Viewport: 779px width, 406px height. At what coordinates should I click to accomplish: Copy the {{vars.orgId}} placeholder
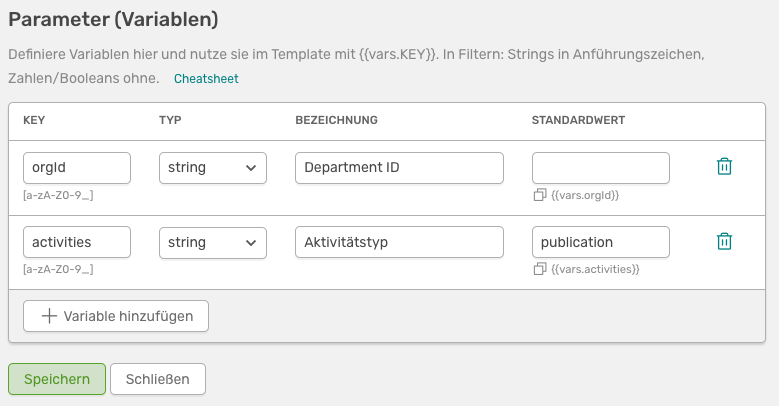click(x=540, y=195)
